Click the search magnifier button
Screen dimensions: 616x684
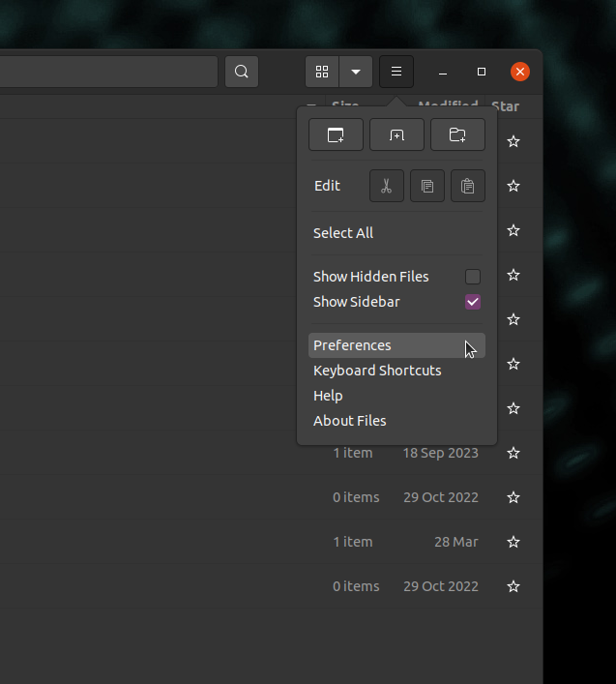(242, 72)
